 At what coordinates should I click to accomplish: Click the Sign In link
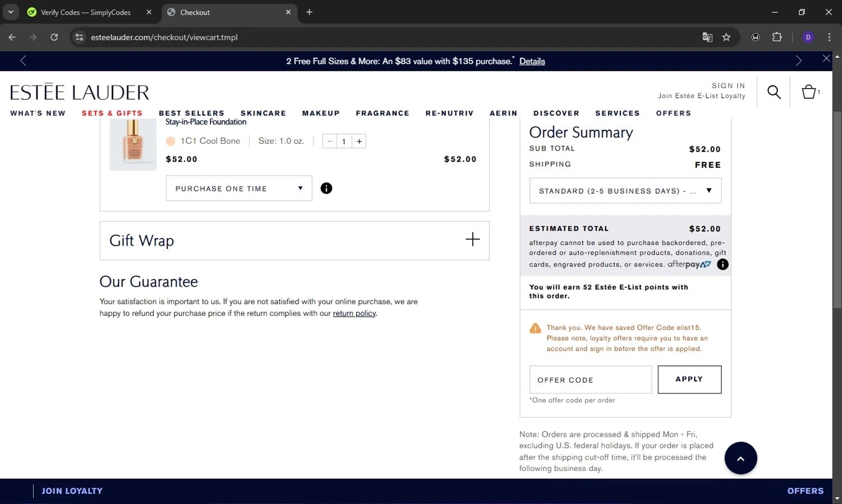tap(729, 86)
